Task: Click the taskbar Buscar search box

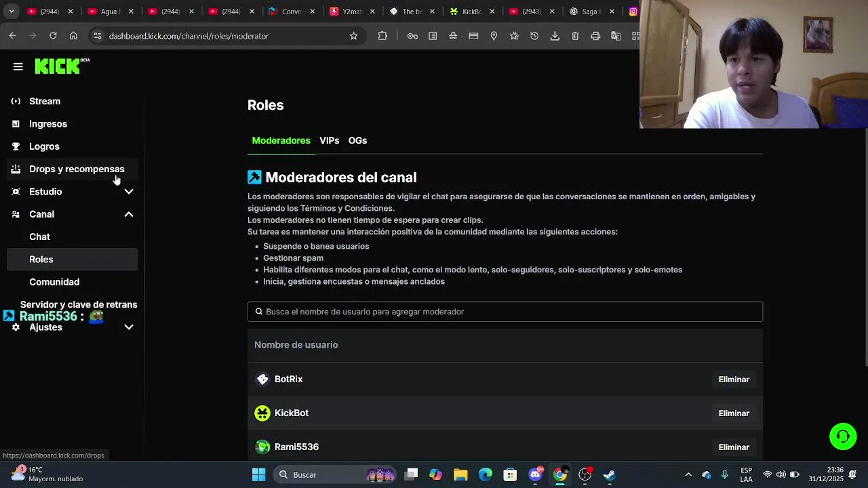Action: 335,474
